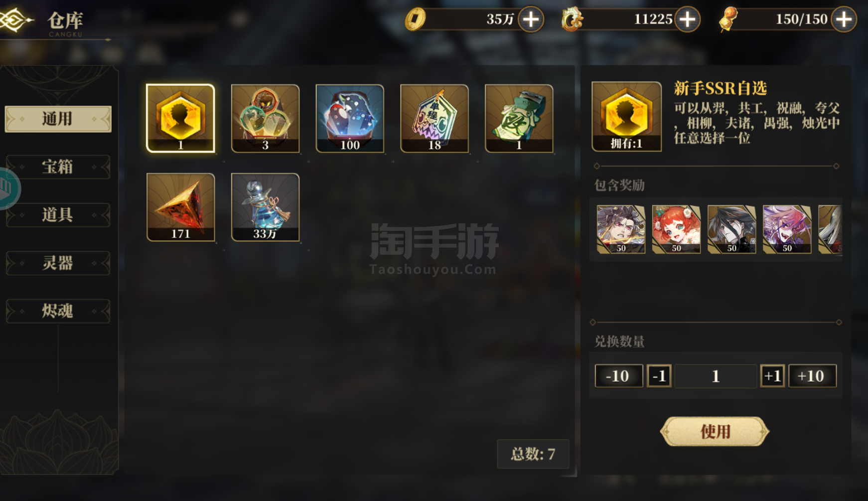Select the blue potion bottle item showing 33万
Screen dimensions: 868x501
tap(265, 207)
